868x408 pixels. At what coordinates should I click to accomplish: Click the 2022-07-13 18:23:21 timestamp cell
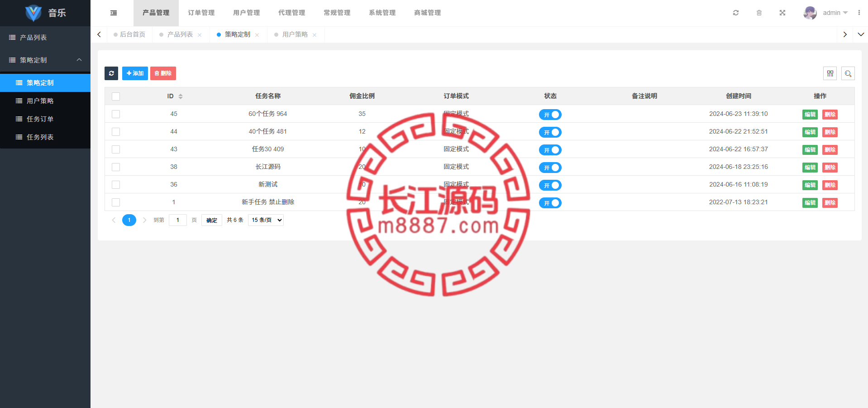click(x=739, y=202)
